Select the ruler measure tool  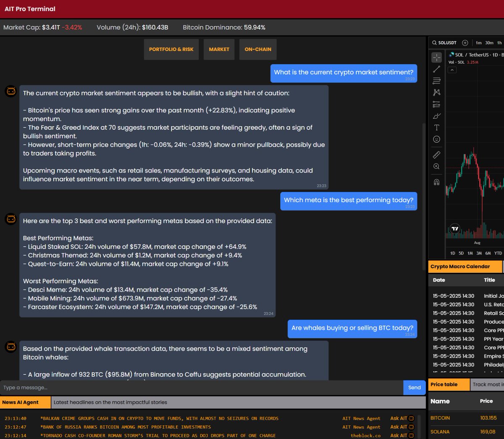[x=437, y=155]
